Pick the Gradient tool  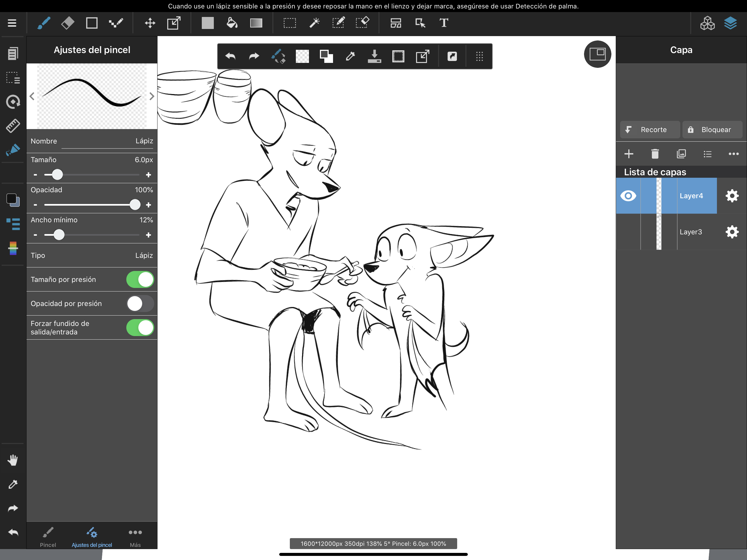click(x=256, y=23)
